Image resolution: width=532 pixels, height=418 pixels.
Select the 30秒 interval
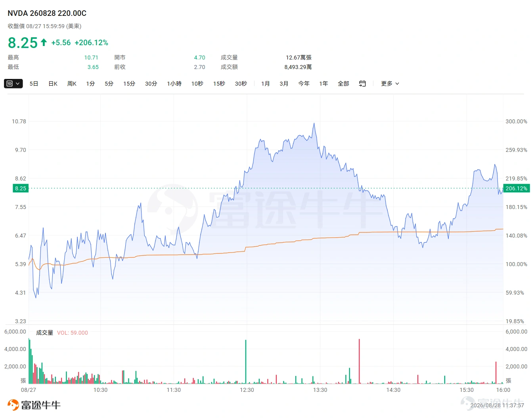[241, 84]
